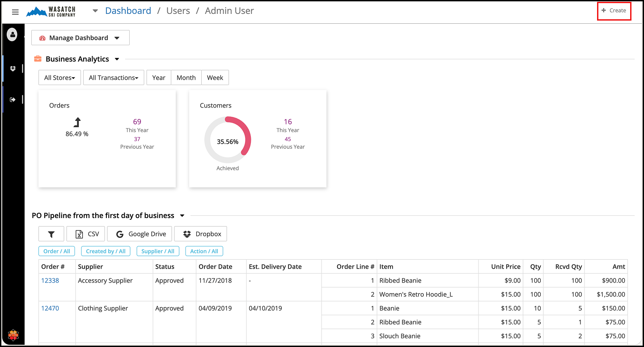Toggle the Supplier / All filter tag
Screen dimensions: 644x347
(x=158, y=251)
